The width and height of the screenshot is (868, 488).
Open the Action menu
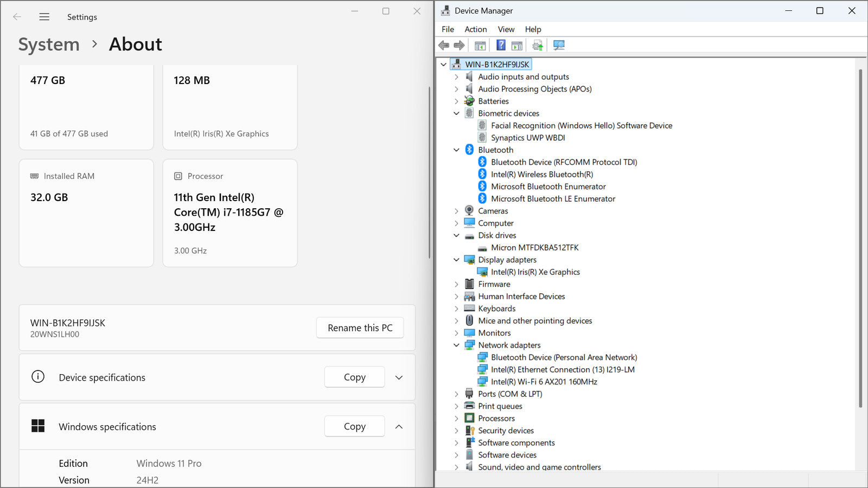pyautogui.click(x=476, y=29)
